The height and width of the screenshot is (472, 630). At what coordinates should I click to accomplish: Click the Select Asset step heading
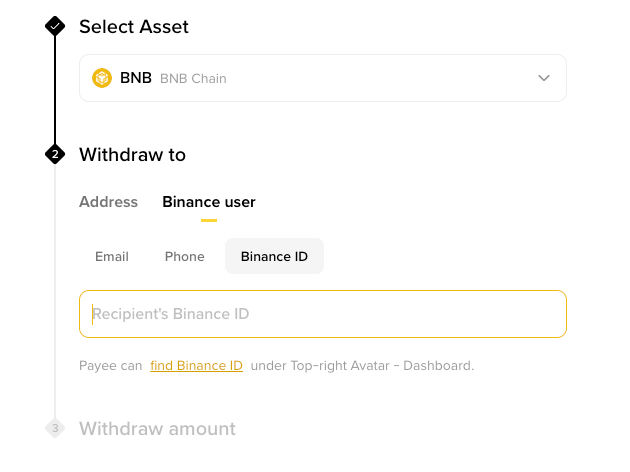tap(134, 27)
